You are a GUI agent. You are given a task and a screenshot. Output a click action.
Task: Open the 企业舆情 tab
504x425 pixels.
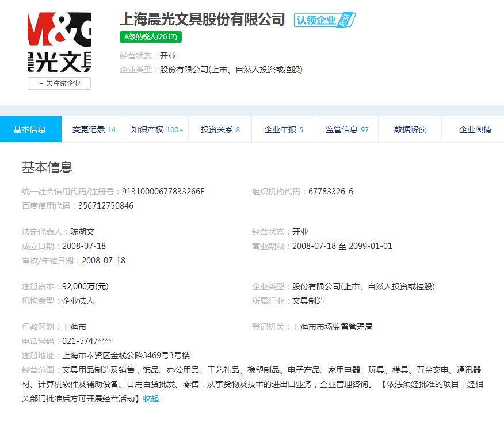tap(473, 129)
